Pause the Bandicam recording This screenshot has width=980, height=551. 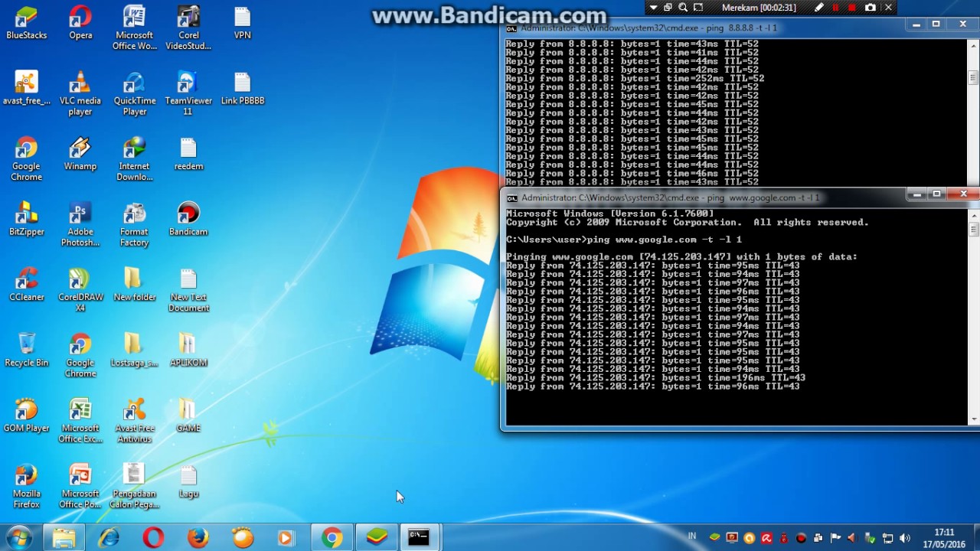pyautogui.click(x=835, y=8)
